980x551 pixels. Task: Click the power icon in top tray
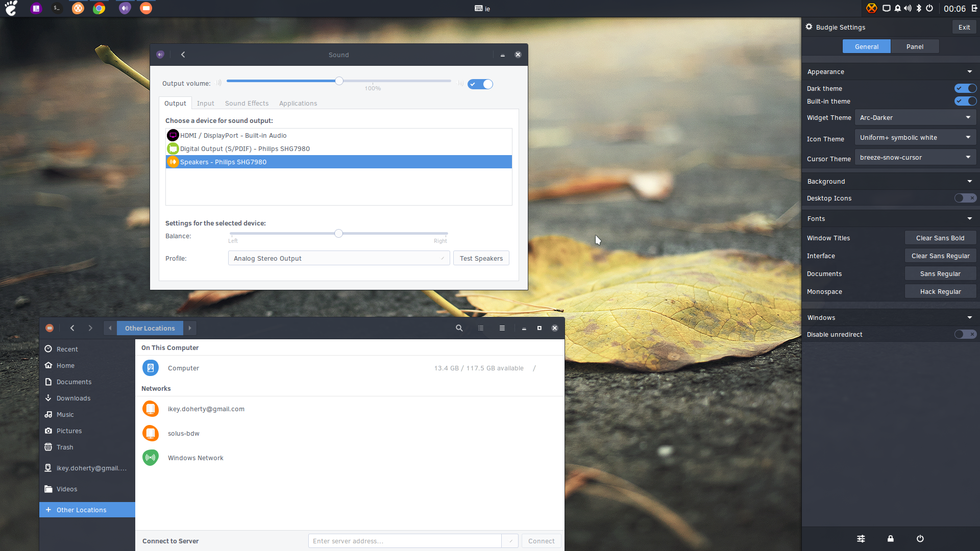[929, 8]
